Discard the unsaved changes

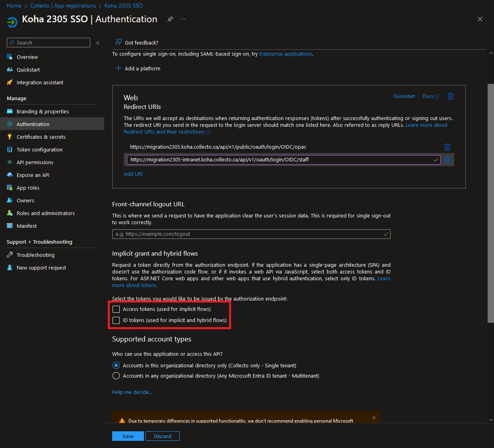click(163, 436)
